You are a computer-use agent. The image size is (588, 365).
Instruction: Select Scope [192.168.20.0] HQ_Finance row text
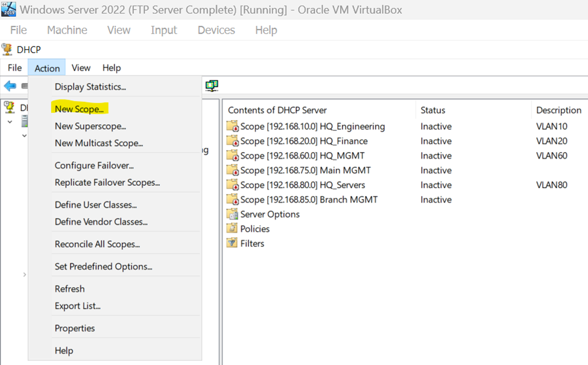304,141
